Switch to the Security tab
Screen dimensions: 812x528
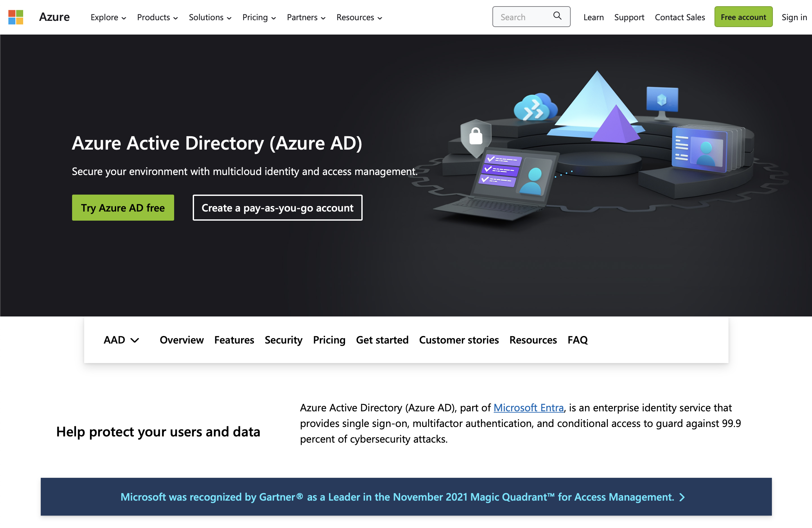[283, 340]
